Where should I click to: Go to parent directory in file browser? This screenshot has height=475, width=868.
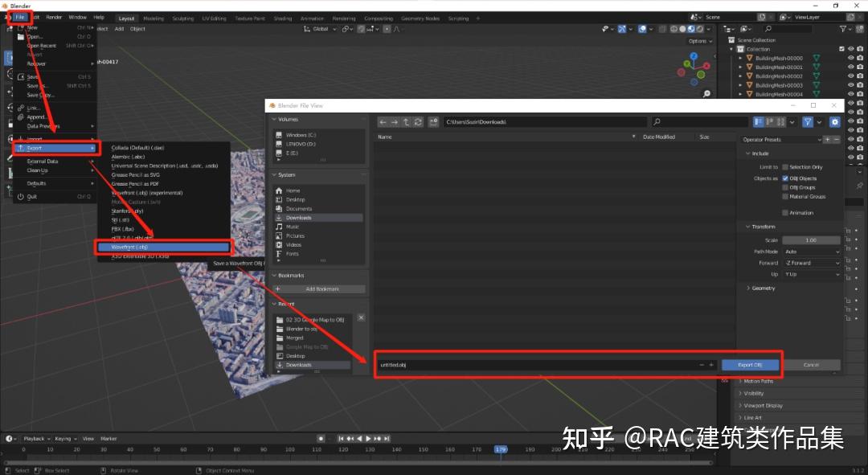tap(407, 122)
